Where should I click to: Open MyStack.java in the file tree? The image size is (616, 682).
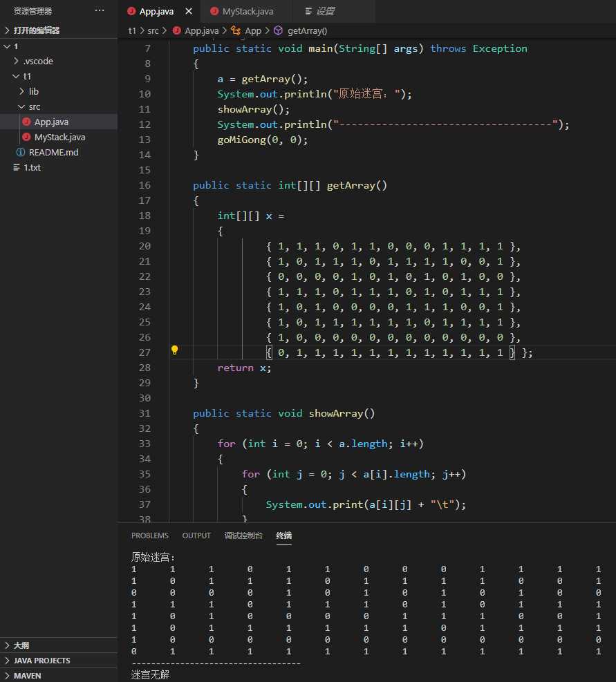coord(59,137)
